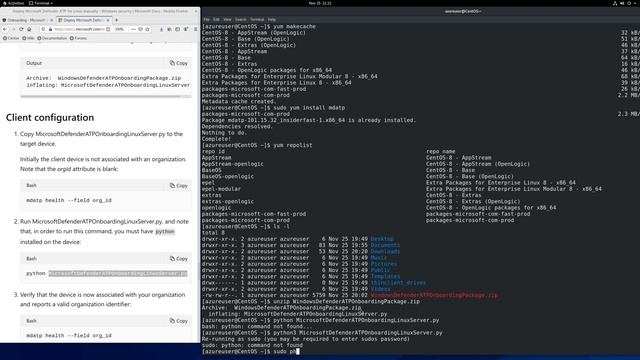Copy the Bash block under step 3
This screenshot has height=360, width=640.
[179, 321]
